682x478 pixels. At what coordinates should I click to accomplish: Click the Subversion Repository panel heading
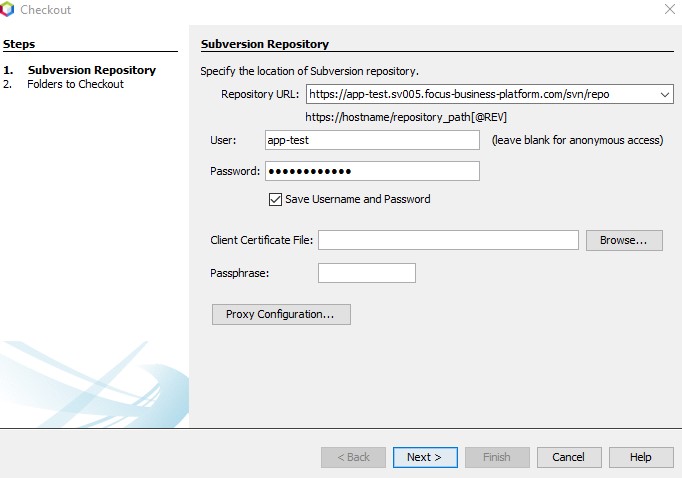pos(265,44)
